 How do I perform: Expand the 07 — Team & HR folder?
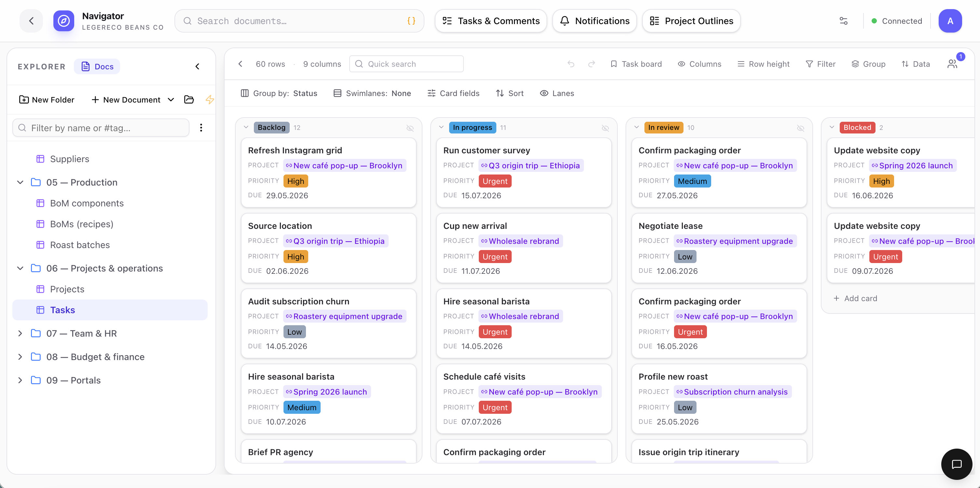(x=20, y=333)
